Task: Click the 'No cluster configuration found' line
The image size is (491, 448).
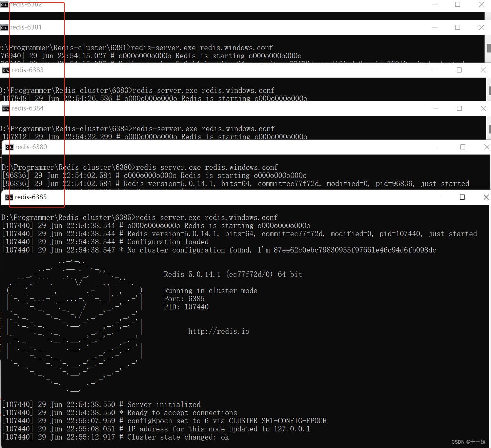Action: click(x=219, y=250)
